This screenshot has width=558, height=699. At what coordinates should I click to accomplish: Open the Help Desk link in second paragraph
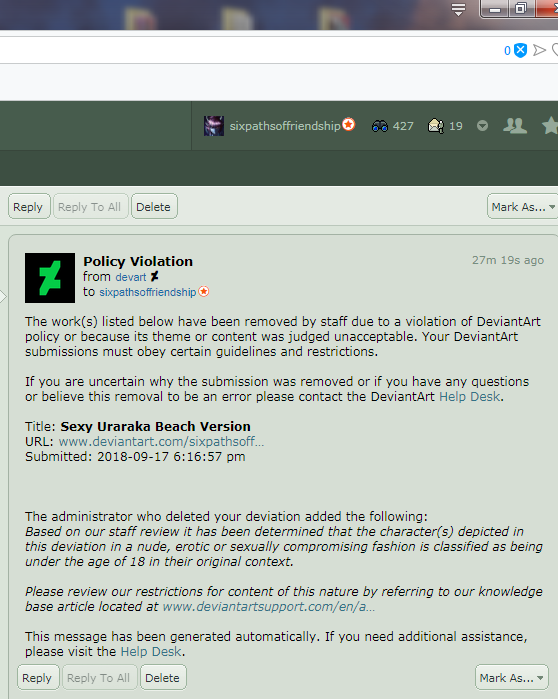pyautogui.click(x=469, y=396)
